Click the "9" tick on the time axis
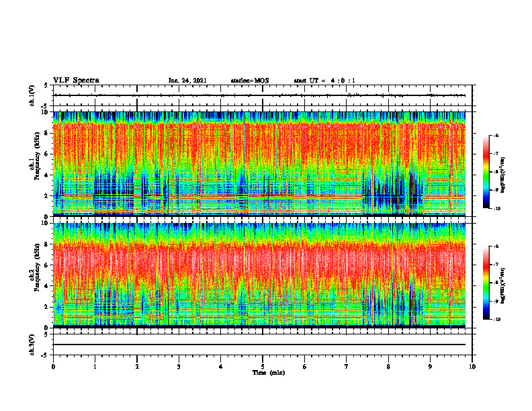Image resolution: width=532 pixels, height=411 pixels. [x=430, y=367]
